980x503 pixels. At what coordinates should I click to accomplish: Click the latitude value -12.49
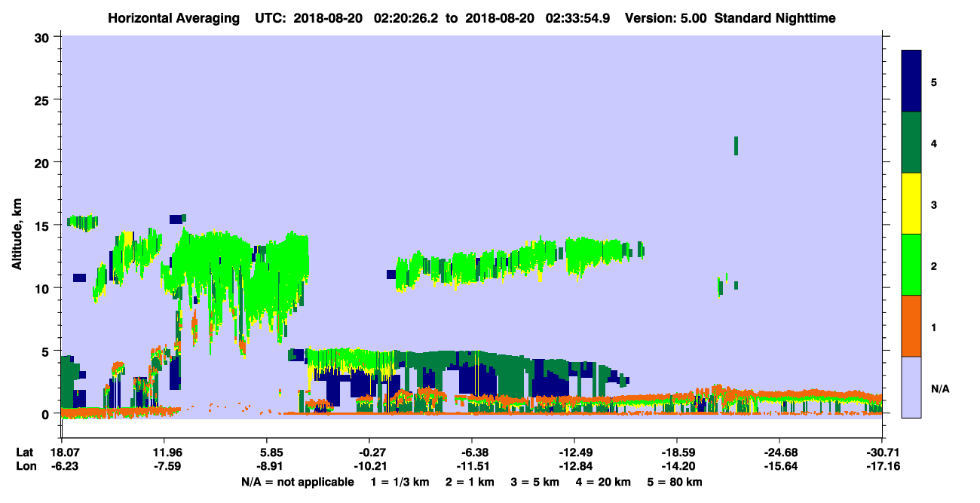(574, 452)
